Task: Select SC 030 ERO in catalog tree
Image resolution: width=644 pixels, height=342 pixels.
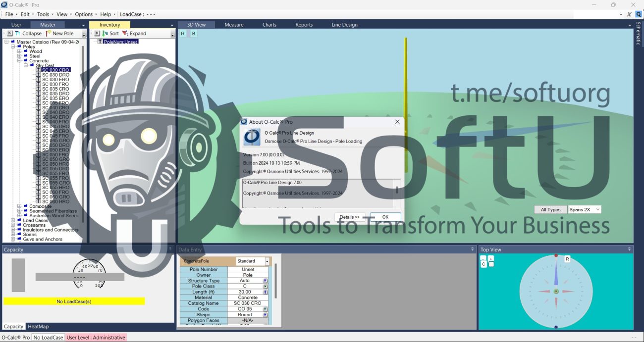Action: click(55, 79)
